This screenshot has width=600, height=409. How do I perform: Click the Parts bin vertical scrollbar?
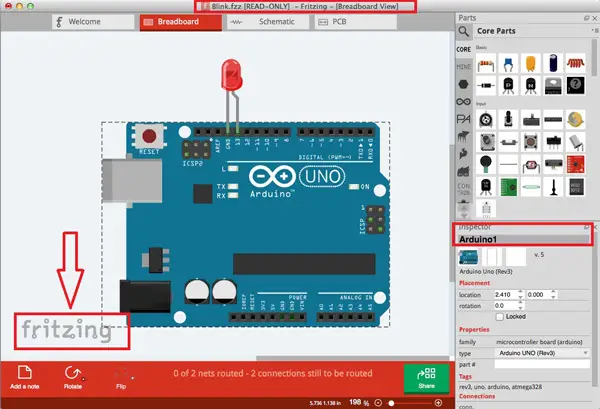pyautogui.click(x=595, y=57)
